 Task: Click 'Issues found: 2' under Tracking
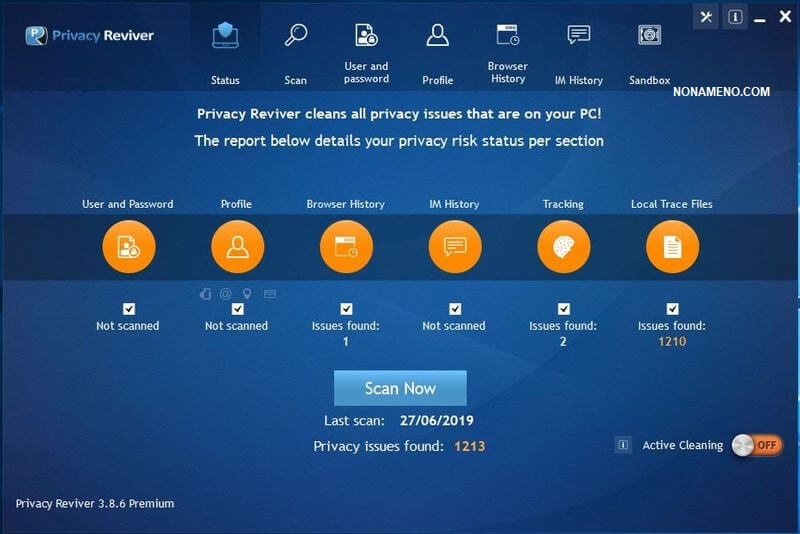563,334
